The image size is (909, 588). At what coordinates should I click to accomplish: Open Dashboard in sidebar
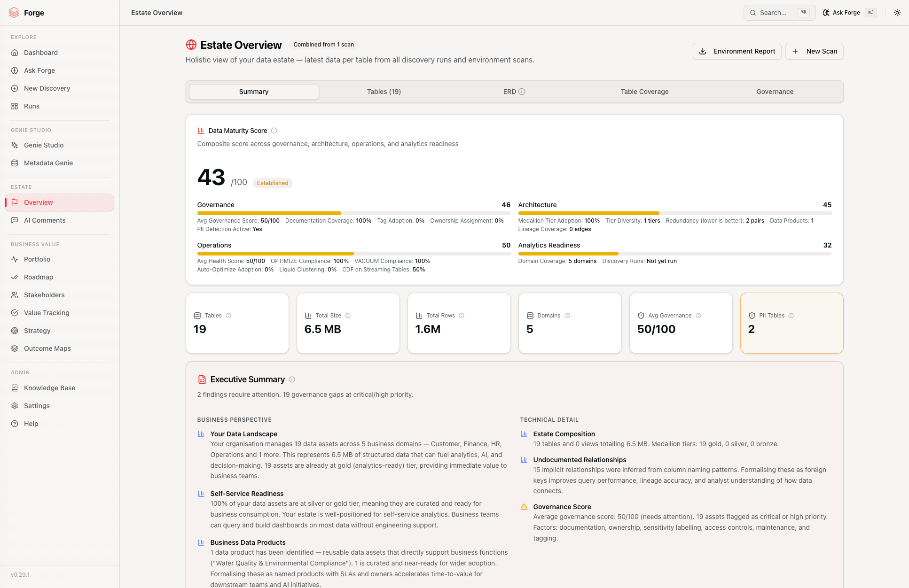(60, 53)
